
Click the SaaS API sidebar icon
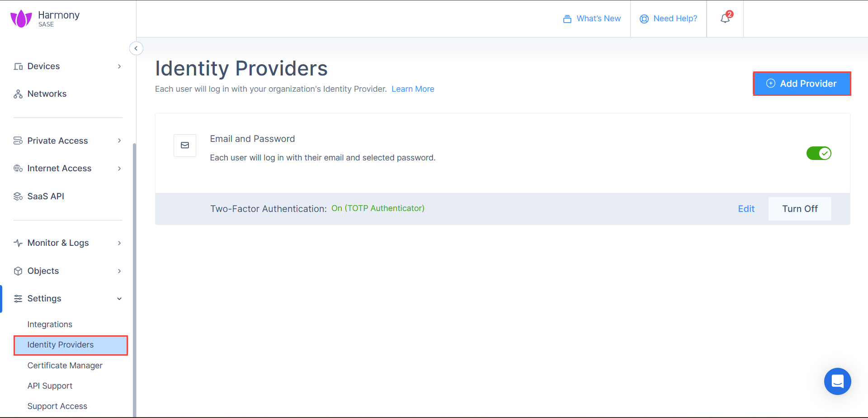[18, 197]
